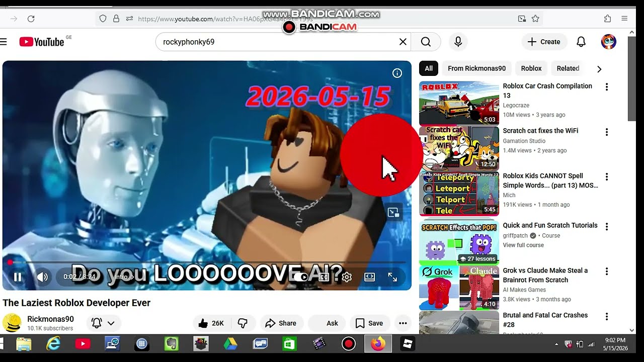This screenshot has width=644, height=362.
Task: Open the Create menu
Action: tap(544, 42)
